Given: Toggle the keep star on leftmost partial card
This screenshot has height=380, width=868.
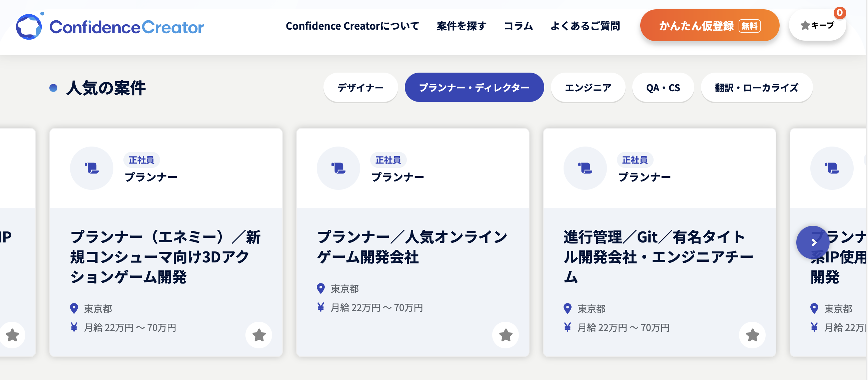Looking at the screenshot, I should point(12,335).
